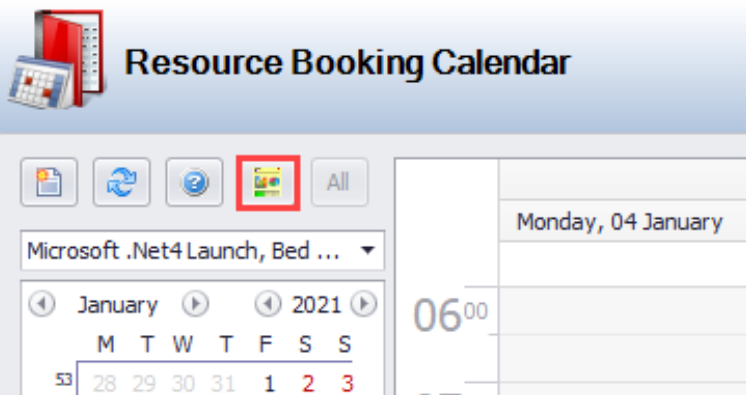Go to previous year before 2021

coord(268,304)
